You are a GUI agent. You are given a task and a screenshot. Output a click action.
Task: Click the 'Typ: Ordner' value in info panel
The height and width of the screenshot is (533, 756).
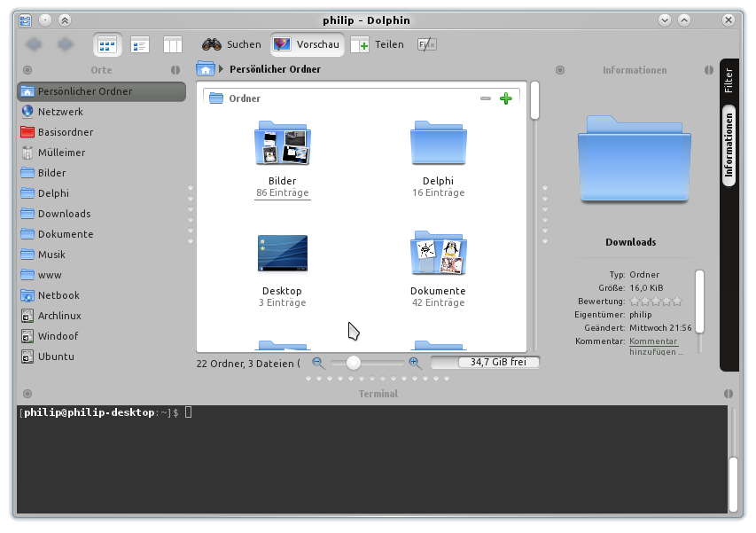point(644,274)
